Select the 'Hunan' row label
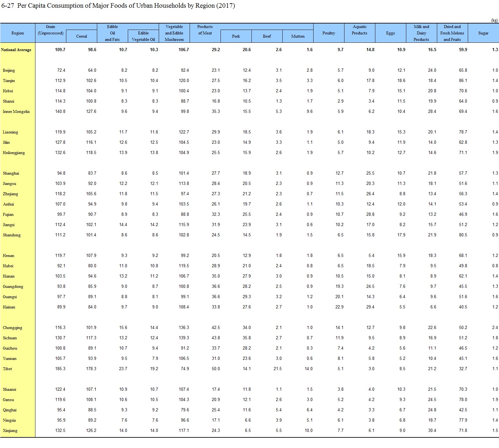499x448 pixels. point(9,276)
